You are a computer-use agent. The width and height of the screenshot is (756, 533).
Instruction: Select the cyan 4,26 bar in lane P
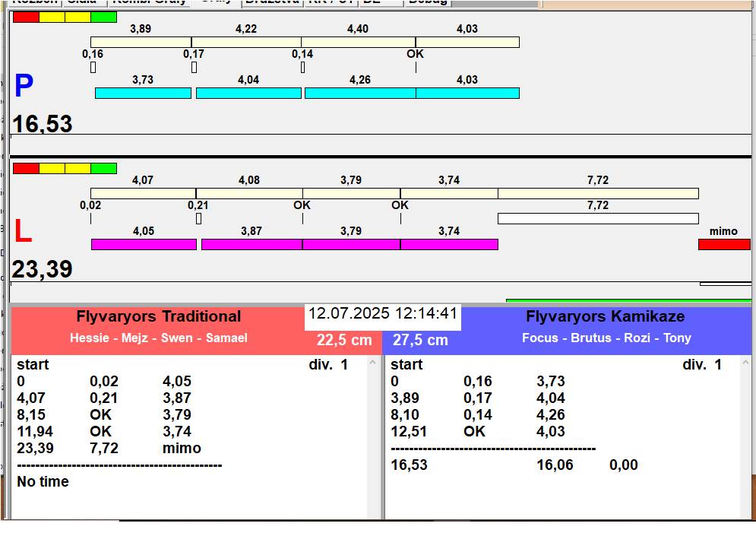coord(359,93)
